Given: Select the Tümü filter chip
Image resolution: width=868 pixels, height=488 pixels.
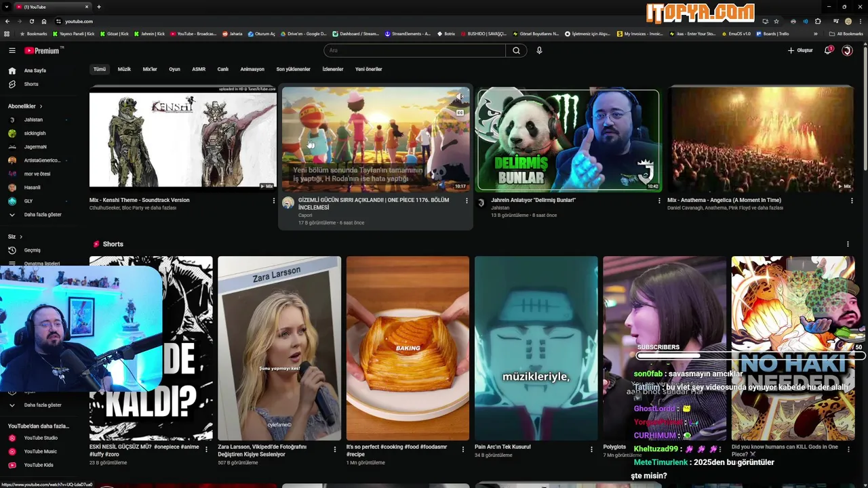Looking at the screenshot, I should [x=100, y=69].
